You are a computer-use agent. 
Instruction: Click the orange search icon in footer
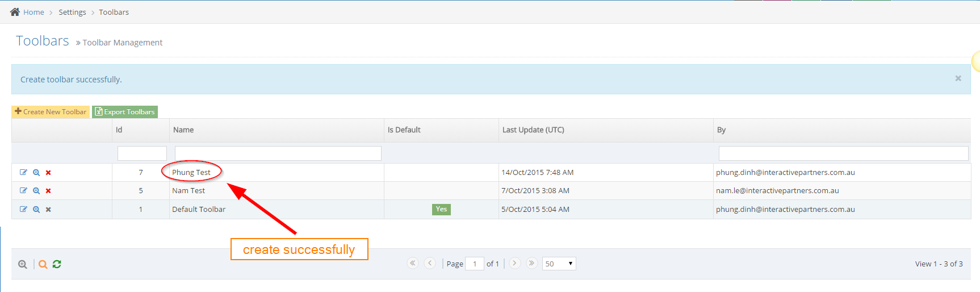43,264
